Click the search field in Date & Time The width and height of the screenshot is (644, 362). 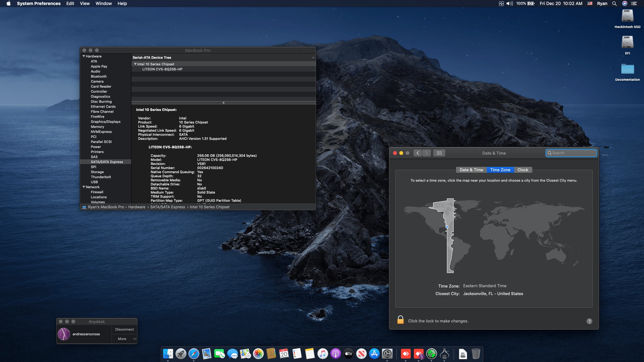[x=571, y=153]
